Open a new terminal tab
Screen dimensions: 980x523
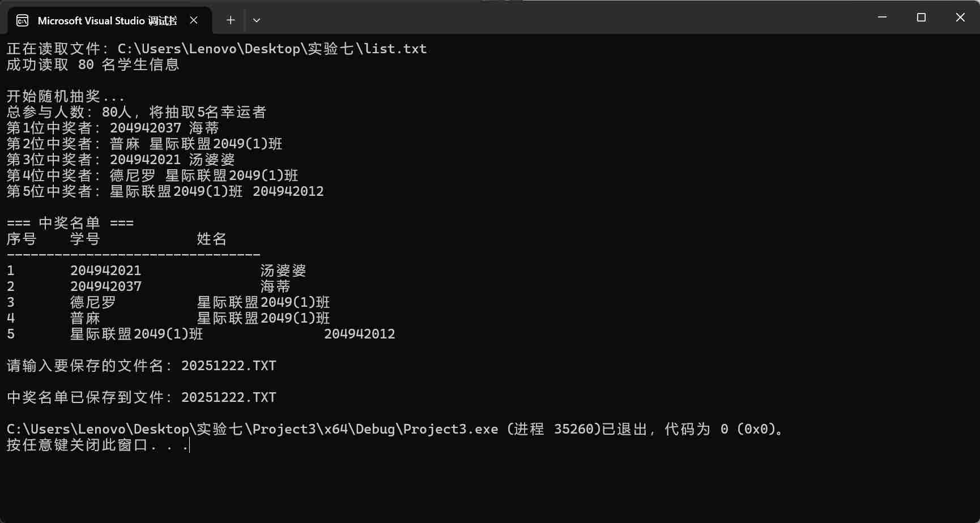point(231,20)
